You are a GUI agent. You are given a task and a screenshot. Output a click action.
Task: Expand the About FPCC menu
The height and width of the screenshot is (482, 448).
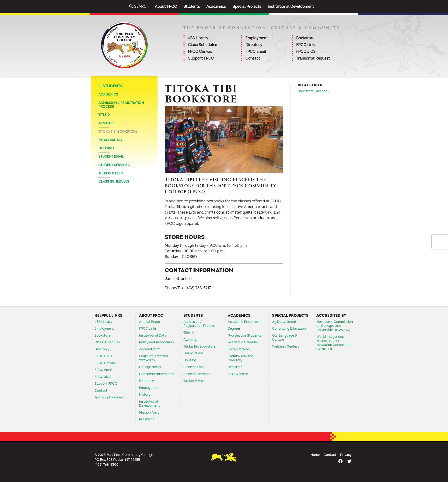point(167,6)
